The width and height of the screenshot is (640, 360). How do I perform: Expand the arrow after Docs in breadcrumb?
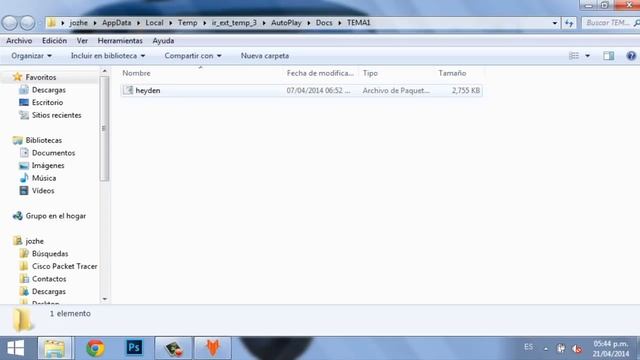(x=340, y=23)
